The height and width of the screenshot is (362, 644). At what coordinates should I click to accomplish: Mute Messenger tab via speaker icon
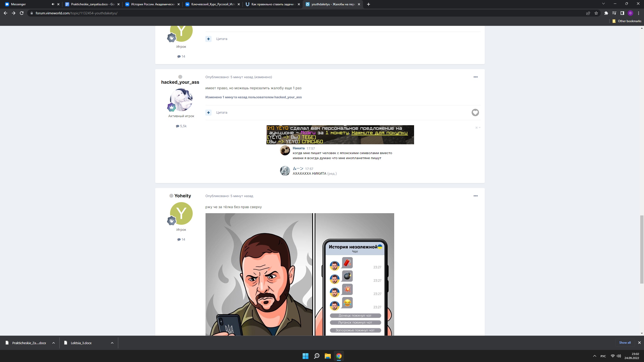(53, 4)
